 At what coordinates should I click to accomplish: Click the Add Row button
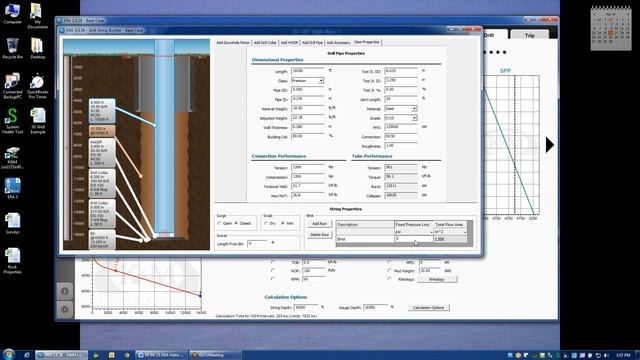click(x=320, y=224)
